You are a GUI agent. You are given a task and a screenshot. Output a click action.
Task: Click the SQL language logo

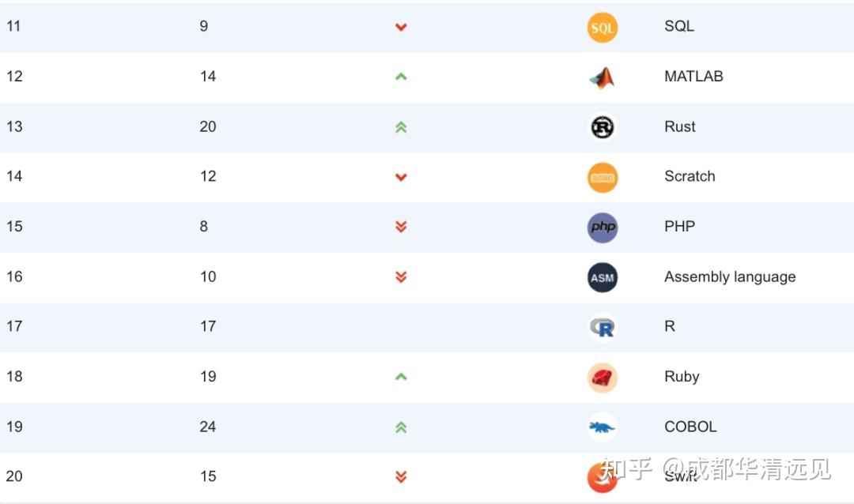pyautogui.click(x=602, y=28)
